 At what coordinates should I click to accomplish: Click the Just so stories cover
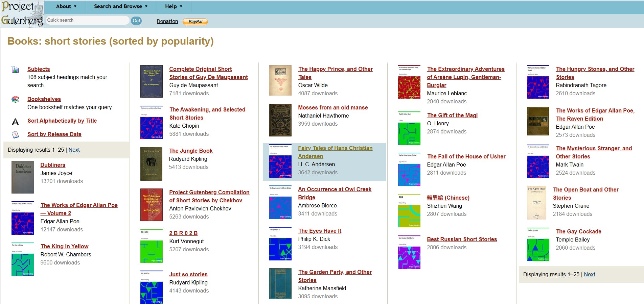(x=152, y=287)
